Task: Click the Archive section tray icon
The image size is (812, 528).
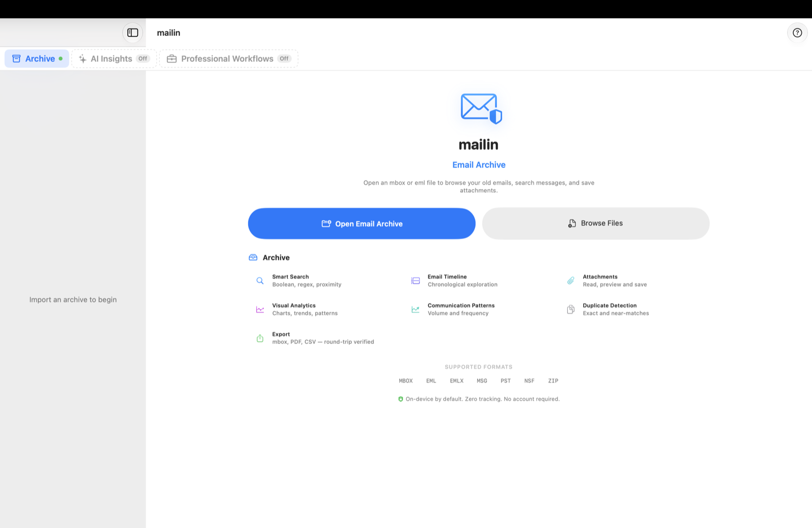Action: pyautogui.click(x=253, y=257)
